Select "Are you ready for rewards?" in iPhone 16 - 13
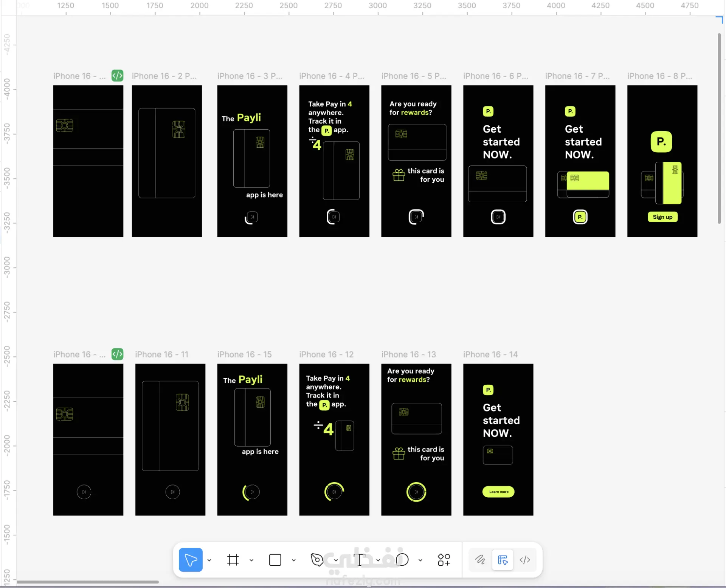The width and height of the screenshot is (726, 588). point(411,375)
